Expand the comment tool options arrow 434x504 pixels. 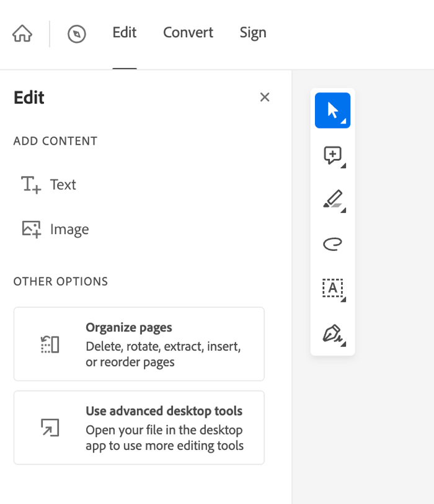[343, 166]
